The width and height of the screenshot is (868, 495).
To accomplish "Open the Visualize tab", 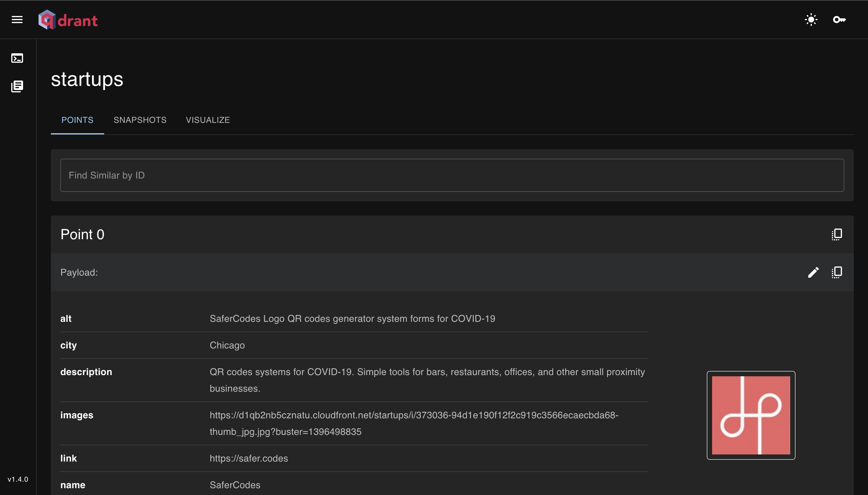I will (x=208, y=120).
